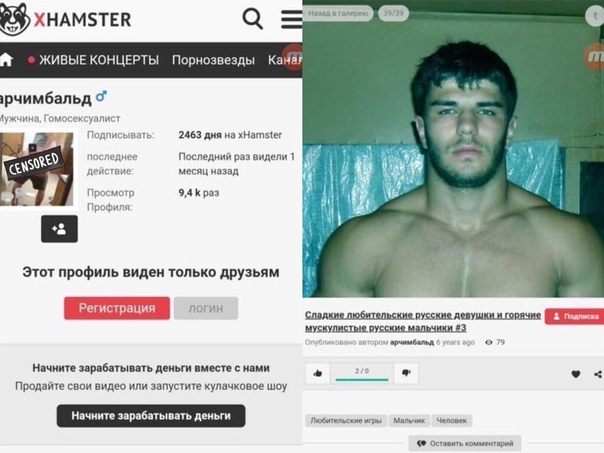Click the add friend icon button
This screenshot has width=604, height=453.
coord(59,229)
